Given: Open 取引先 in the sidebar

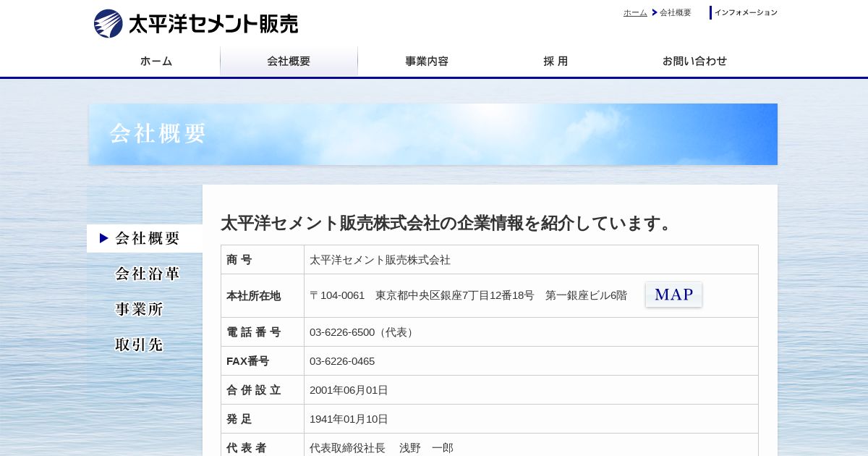Looking at the screenshot, I should 139,345.
